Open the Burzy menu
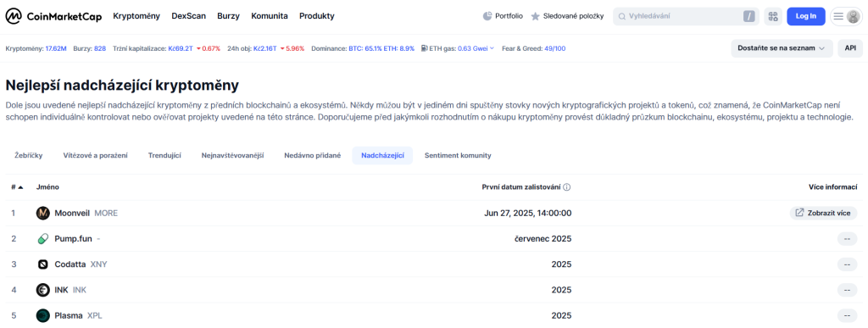This screenshot has width=868, height=328. pos(229,16)
